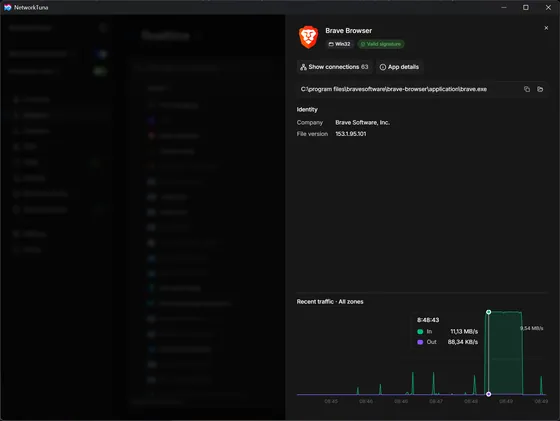Open App details
Image resolution: width=560 pixels, height=421 pixels.
(399, 67)
